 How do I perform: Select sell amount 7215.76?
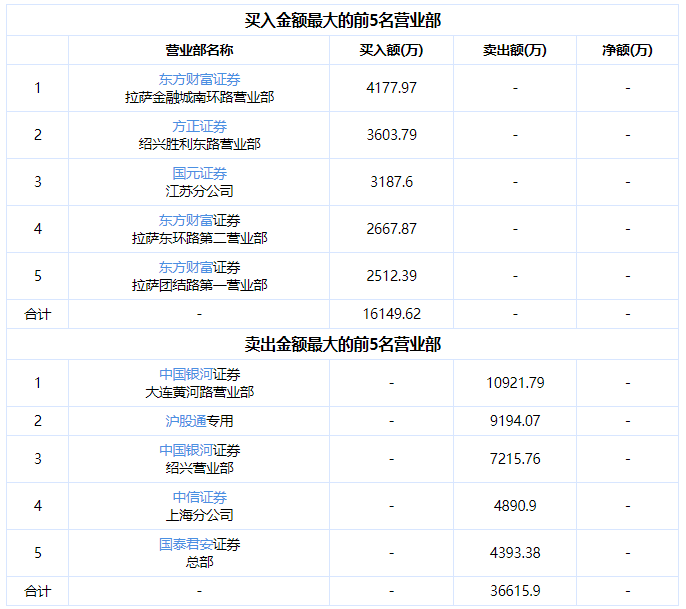515,459
